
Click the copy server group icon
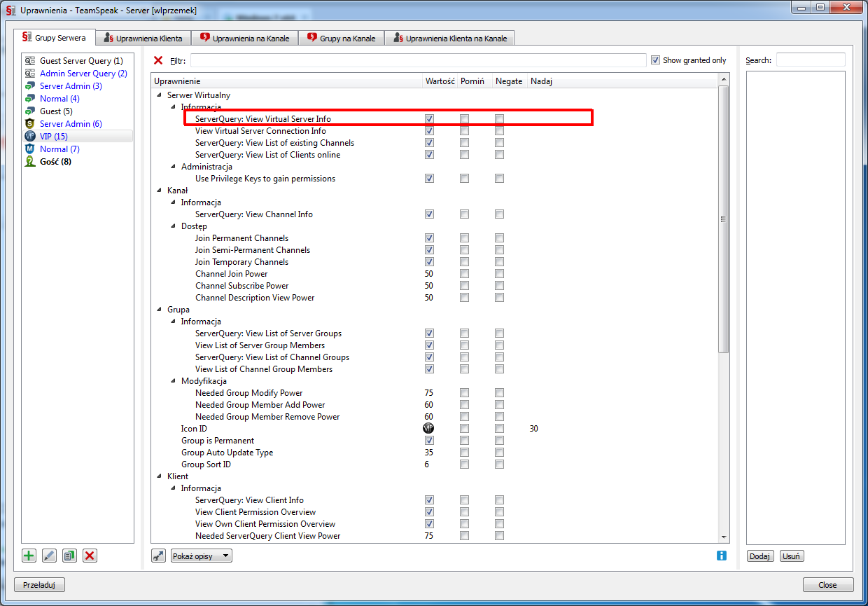point(69,556)
